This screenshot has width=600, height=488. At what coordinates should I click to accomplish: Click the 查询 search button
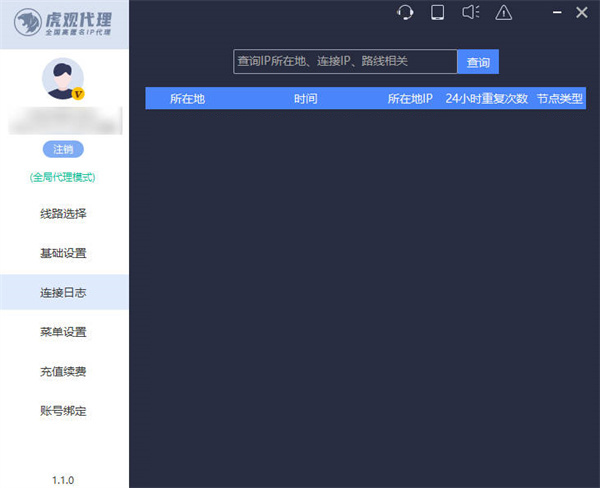click(478, 62)
